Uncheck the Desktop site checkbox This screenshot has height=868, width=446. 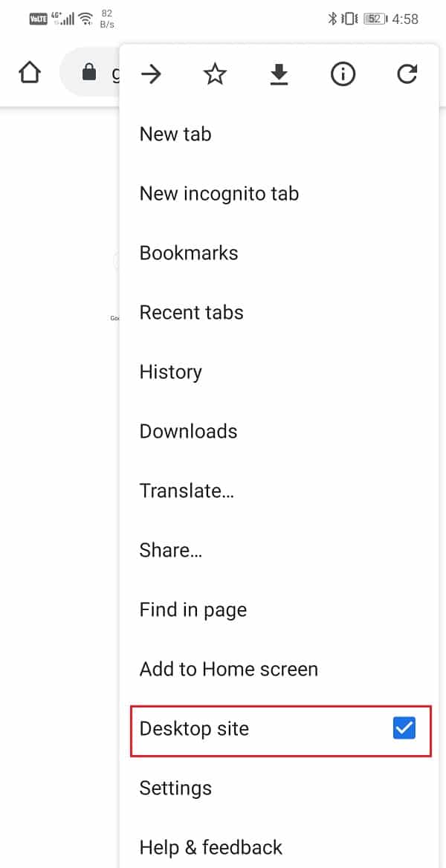404,728
